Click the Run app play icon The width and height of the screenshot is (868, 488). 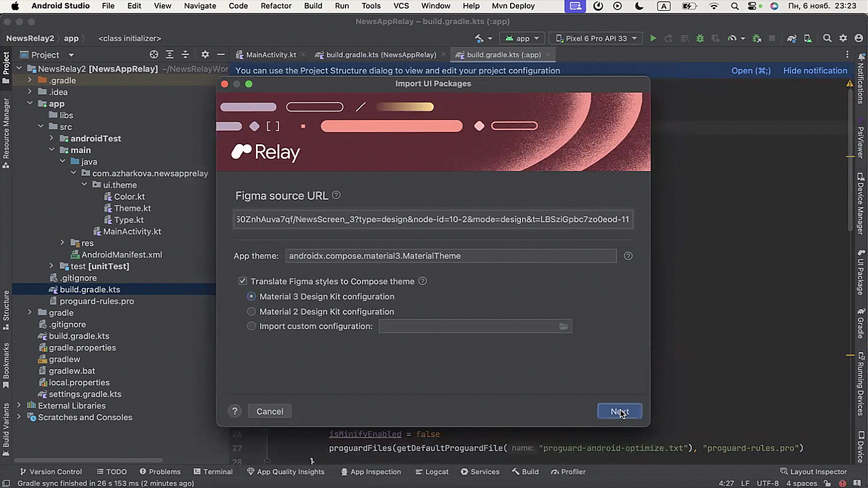coord(653,38)
